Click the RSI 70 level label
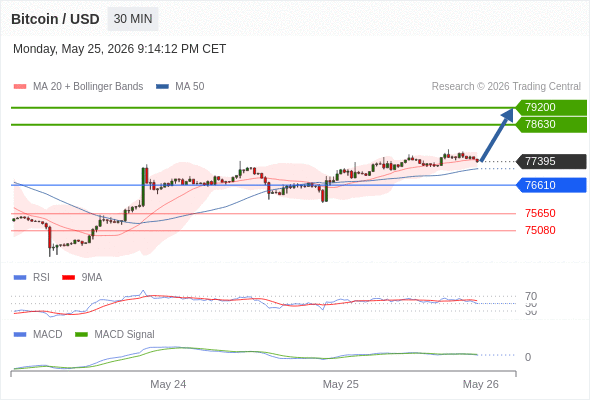 pos(531,296)
